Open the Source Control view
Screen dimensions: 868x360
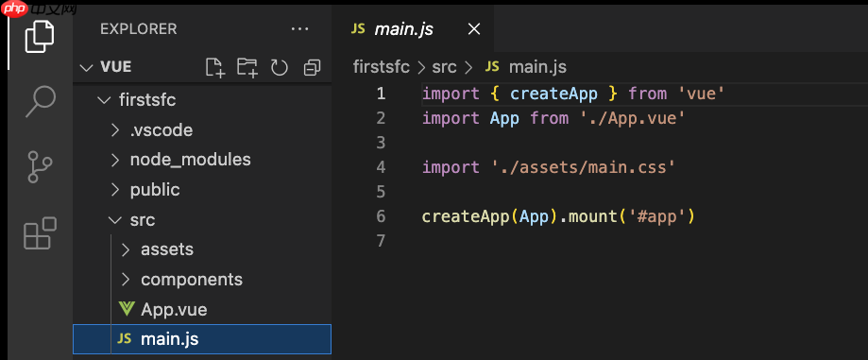tap(40, 166)
